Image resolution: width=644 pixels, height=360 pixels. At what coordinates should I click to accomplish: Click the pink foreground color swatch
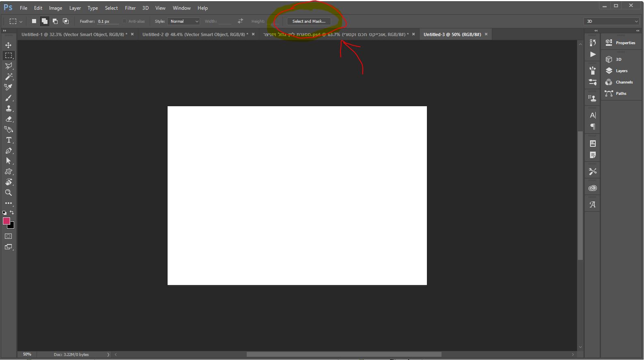[x=6, y=221]
